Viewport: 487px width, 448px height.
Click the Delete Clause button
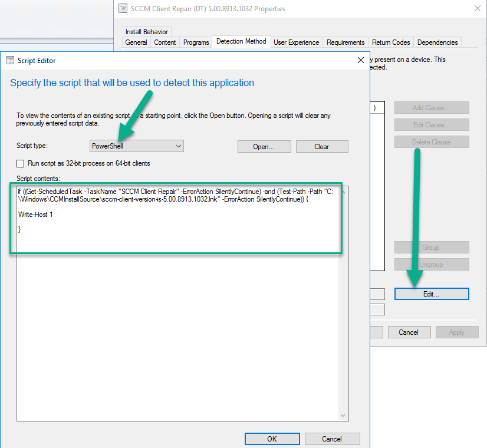click(432, 142)
